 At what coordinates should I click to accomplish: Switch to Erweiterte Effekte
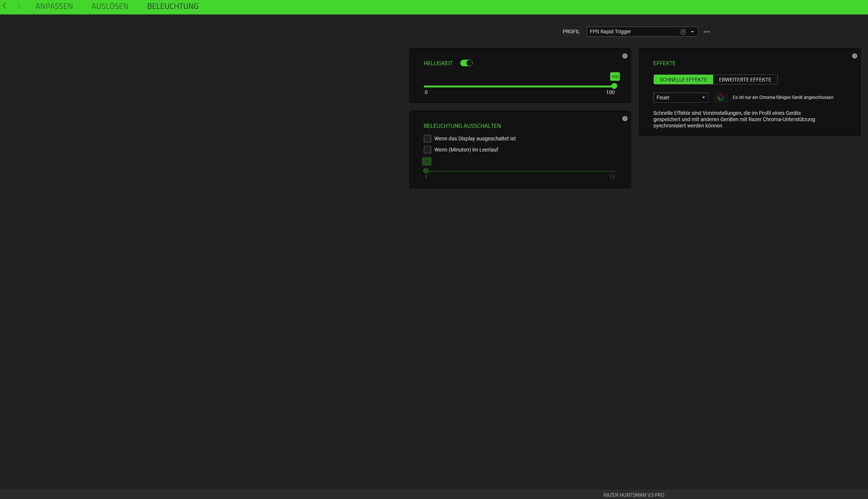click(x=745, y=80)
